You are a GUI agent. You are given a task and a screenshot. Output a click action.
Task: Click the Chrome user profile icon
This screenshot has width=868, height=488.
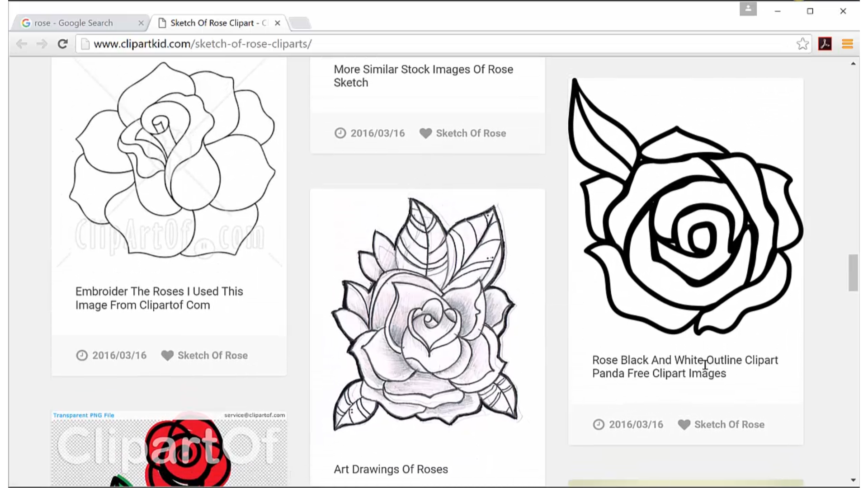[748, 9]
